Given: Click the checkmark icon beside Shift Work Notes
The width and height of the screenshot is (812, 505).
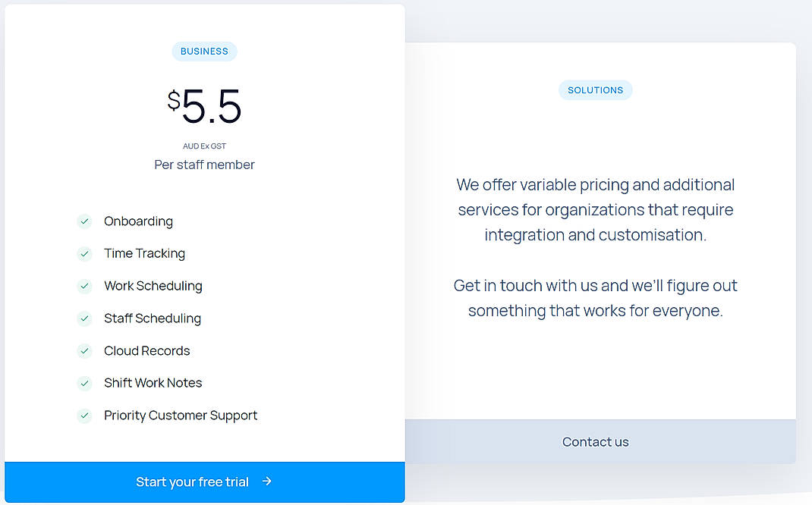Looking at the screenshot, I should point(84,383).
